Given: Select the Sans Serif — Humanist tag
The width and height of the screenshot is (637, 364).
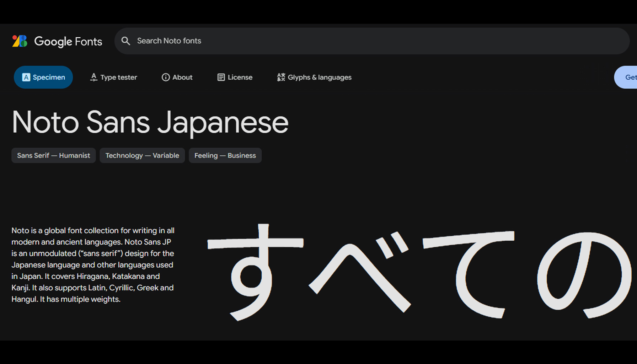Looking at the screenshot, I should click(x=54, y=155).
